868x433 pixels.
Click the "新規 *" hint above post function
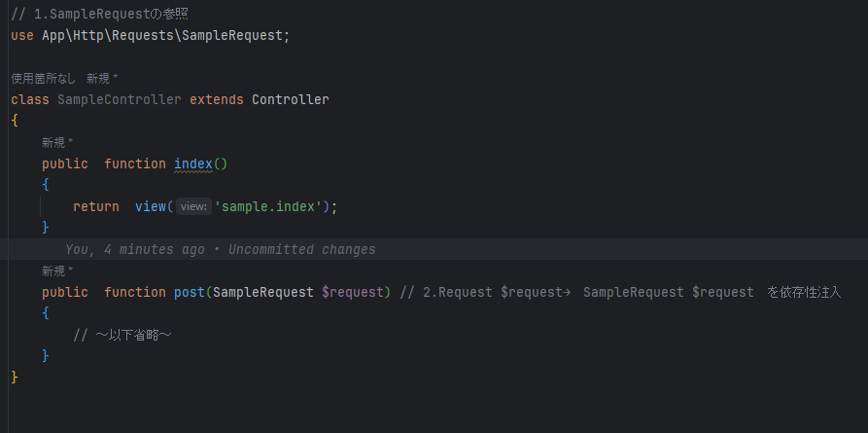click(58, 271)
